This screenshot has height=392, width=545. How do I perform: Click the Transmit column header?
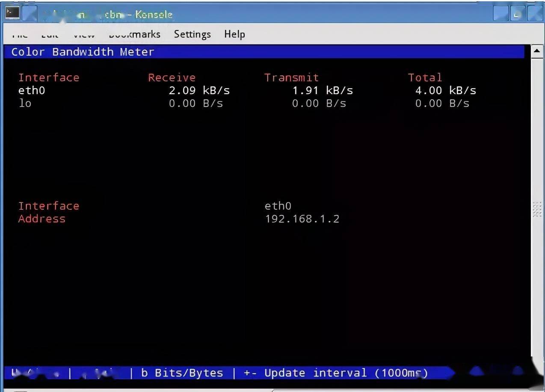(291, 77)
